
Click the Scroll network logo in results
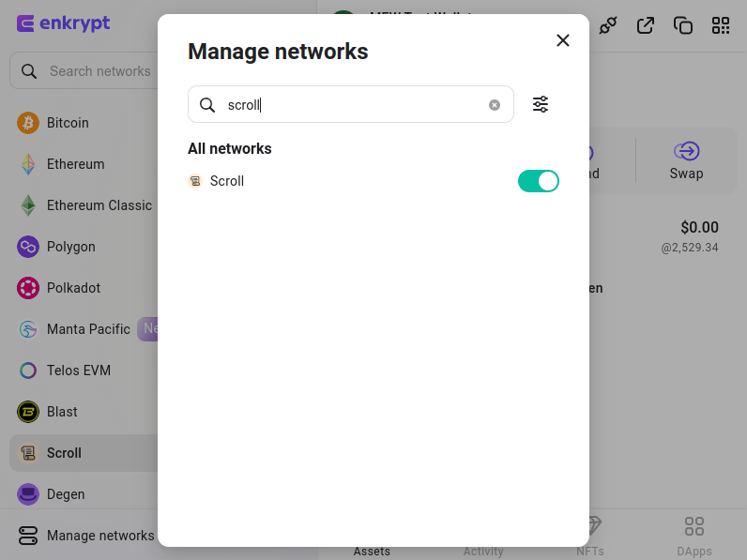[195, 181]
